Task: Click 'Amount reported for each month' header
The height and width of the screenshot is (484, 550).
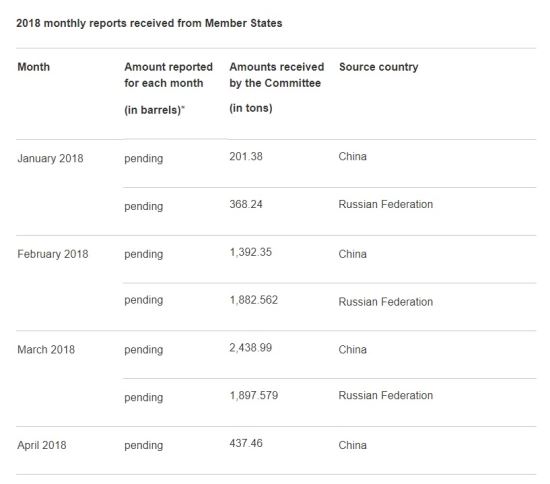Action: (168, 75)
